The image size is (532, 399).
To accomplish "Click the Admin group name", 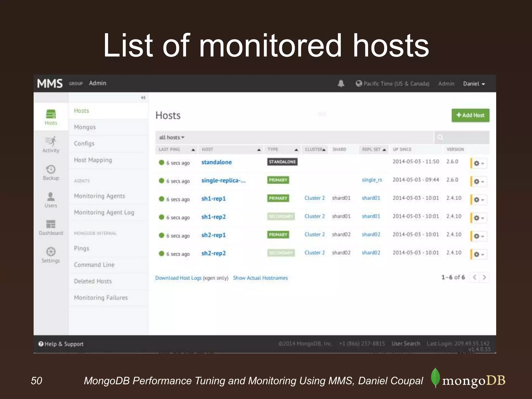I will point(98,83).
